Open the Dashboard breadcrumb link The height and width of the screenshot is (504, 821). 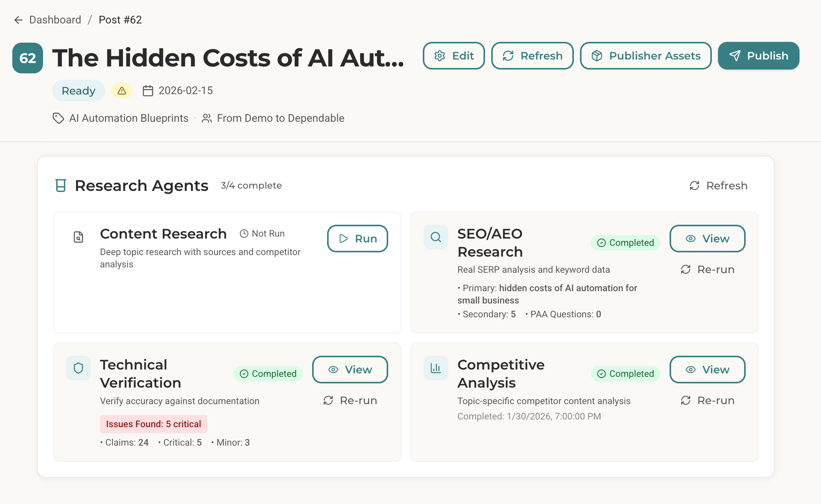pos(55,20)
